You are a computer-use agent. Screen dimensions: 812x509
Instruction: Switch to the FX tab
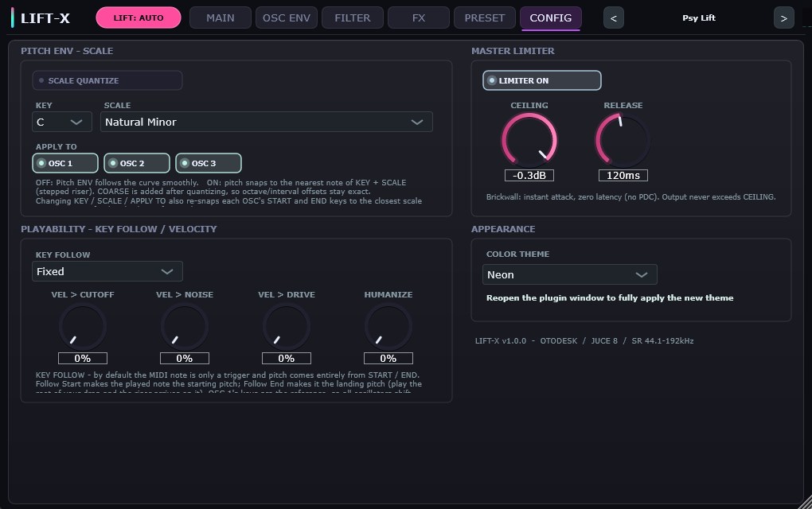pyautogui.click(x=419, y=18)
